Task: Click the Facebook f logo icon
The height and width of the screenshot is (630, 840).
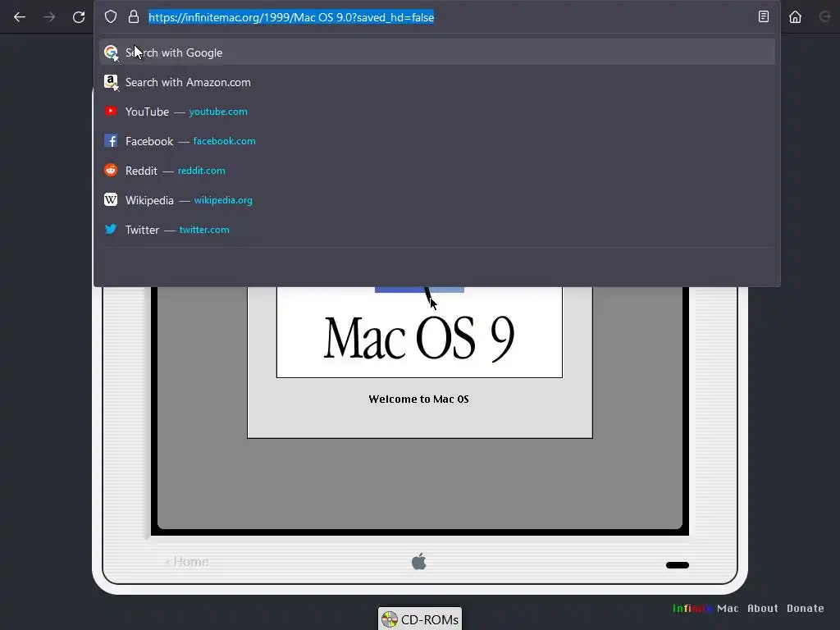Action: pos(111,141)
